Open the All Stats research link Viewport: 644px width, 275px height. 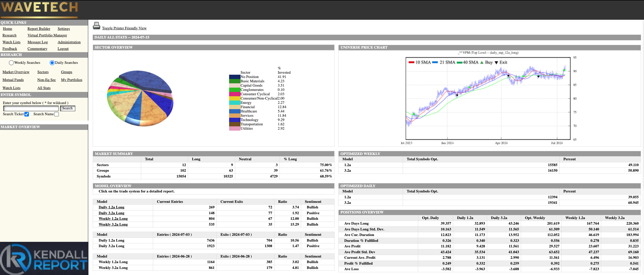pos(44,88)
